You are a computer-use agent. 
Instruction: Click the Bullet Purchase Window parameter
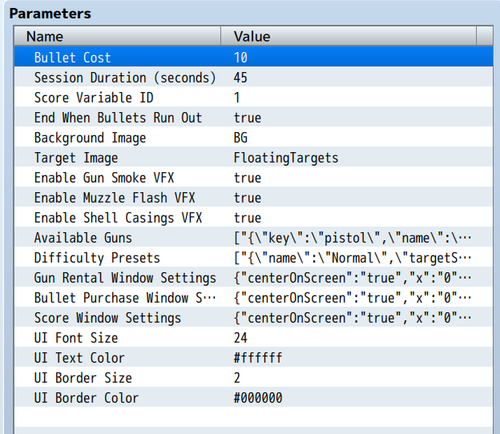[x=253, y=297]
